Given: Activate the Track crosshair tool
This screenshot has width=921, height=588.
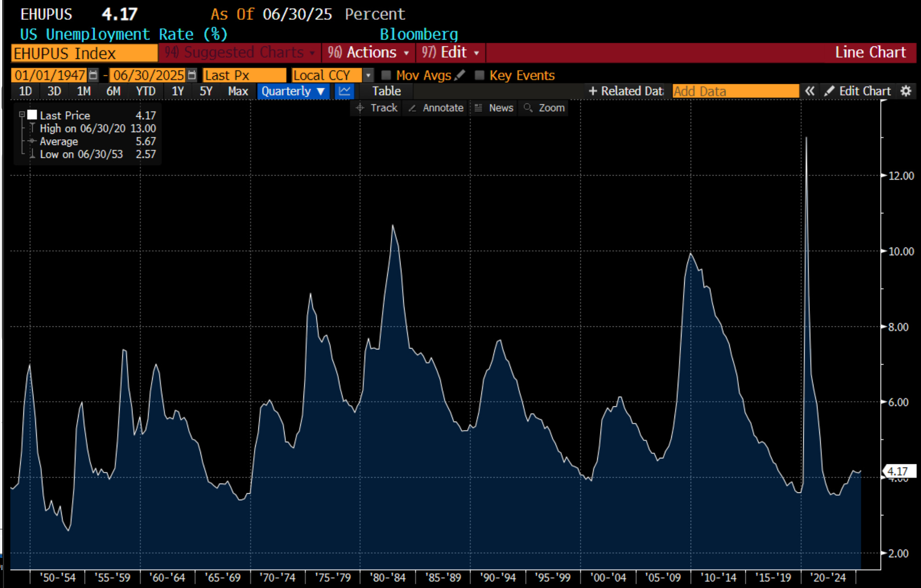Looking at the screenshot, I should coord(377,108).
